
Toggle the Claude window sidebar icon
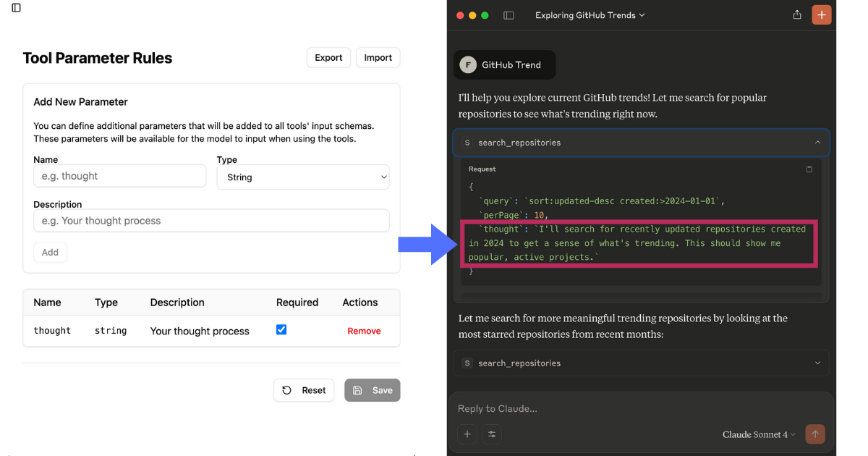pos(509,15)
